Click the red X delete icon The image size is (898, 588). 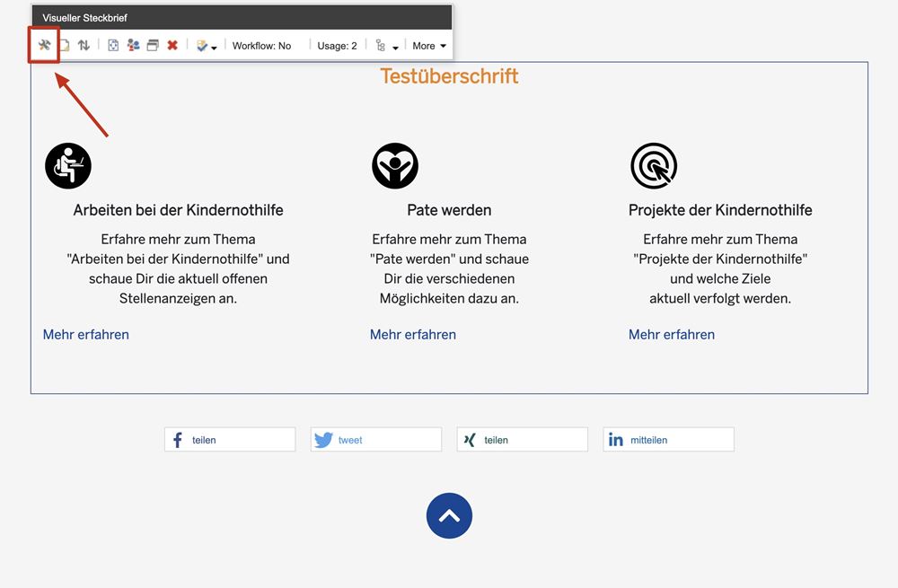172,46
